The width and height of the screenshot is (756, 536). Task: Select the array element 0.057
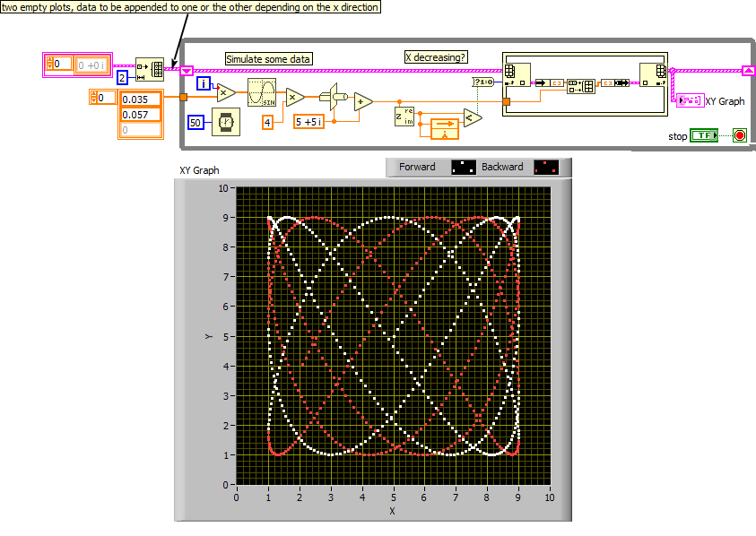click(140, 115)
